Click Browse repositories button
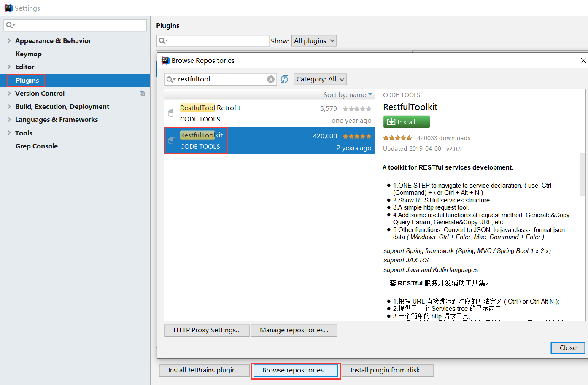 tap(295, 370)
